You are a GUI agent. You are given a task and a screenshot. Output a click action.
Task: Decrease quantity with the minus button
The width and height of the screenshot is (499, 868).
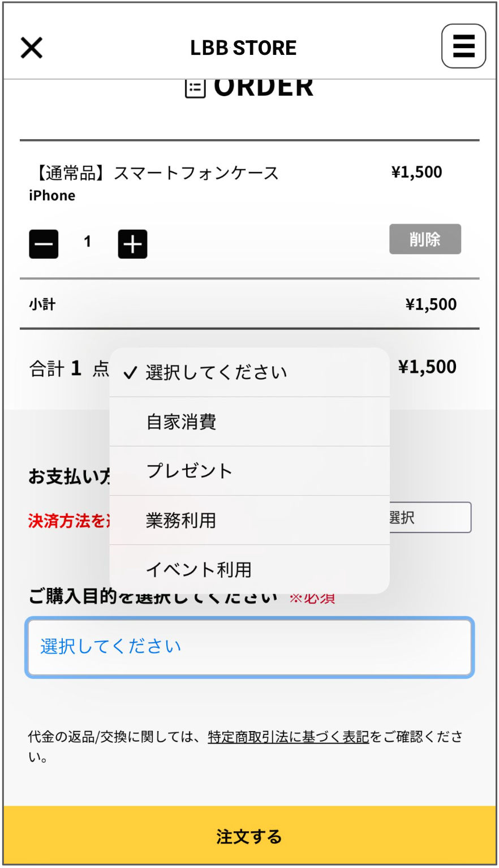pos(44,244)
